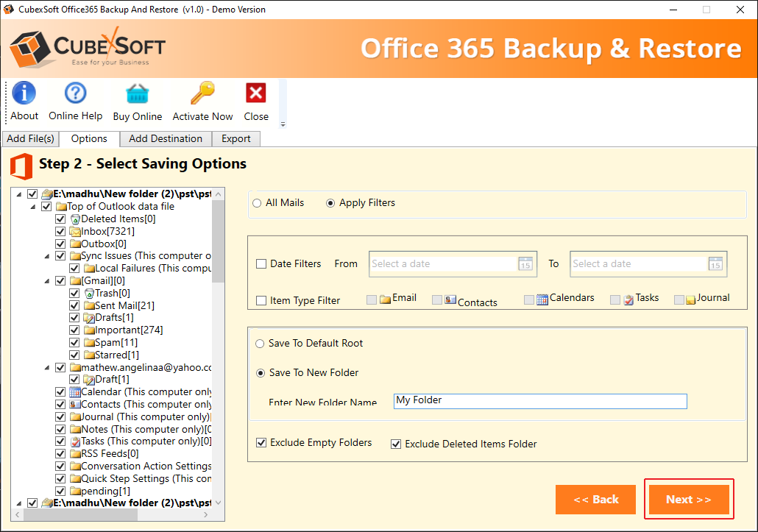Click the Office logo beside Step 2
Image resolution: width=758 pixels, height=532 pixels.
tap(21, 166)
